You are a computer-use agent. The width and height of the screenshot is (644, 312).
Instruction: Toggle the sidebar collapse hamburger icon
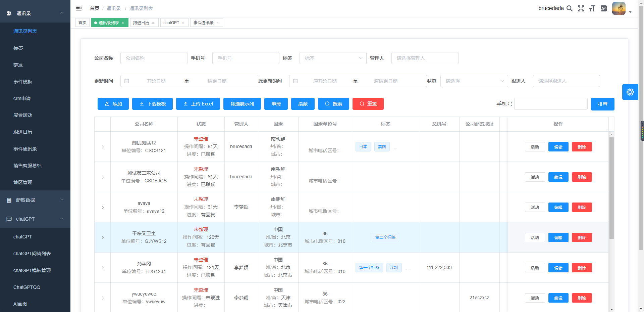pos(79,8)
